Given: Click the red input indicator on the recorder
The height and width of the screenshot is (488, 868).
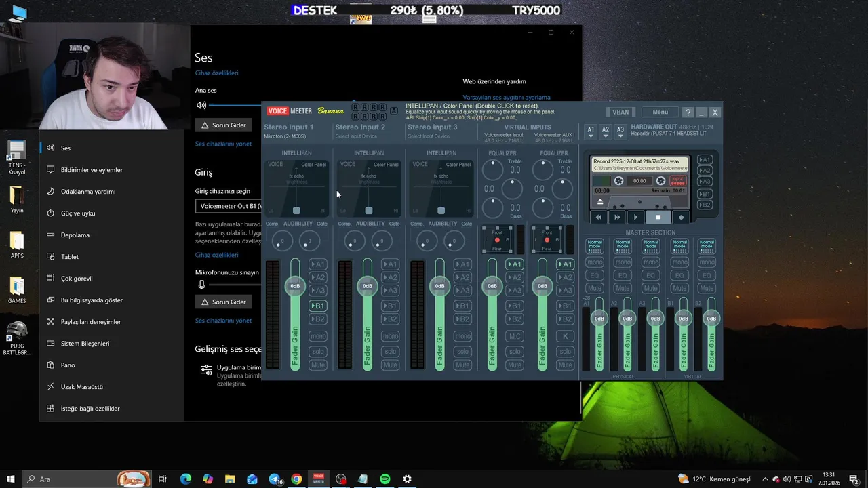Looking at the screenshot, I should (677, 181).
